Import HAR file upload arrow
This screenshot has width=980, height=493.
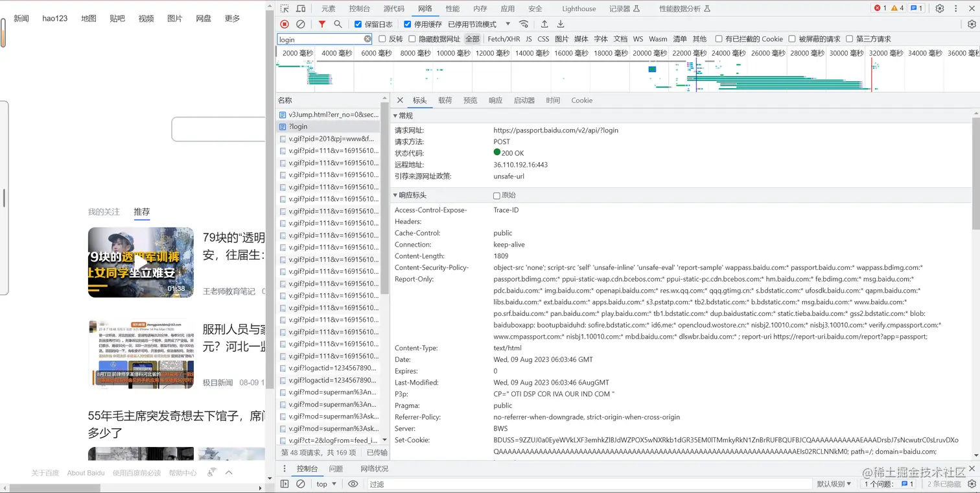(x=544, y=24)
